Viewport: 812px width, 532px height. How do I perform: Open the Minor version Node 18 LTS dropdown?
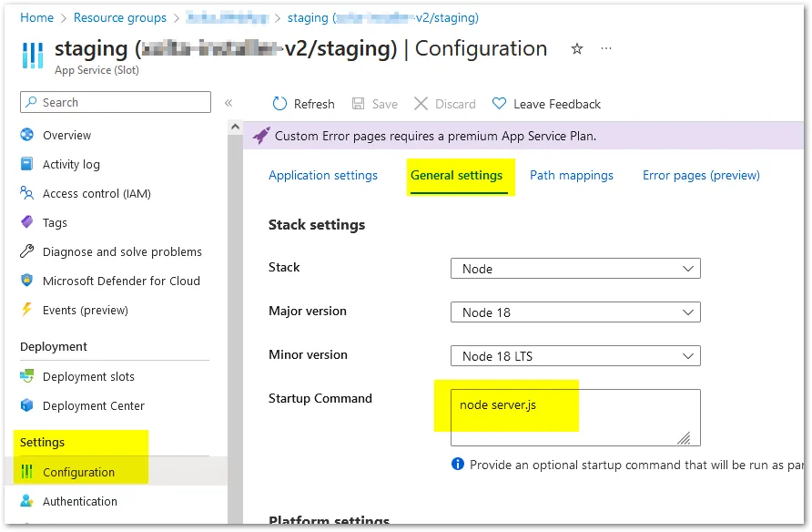point(575,356)
